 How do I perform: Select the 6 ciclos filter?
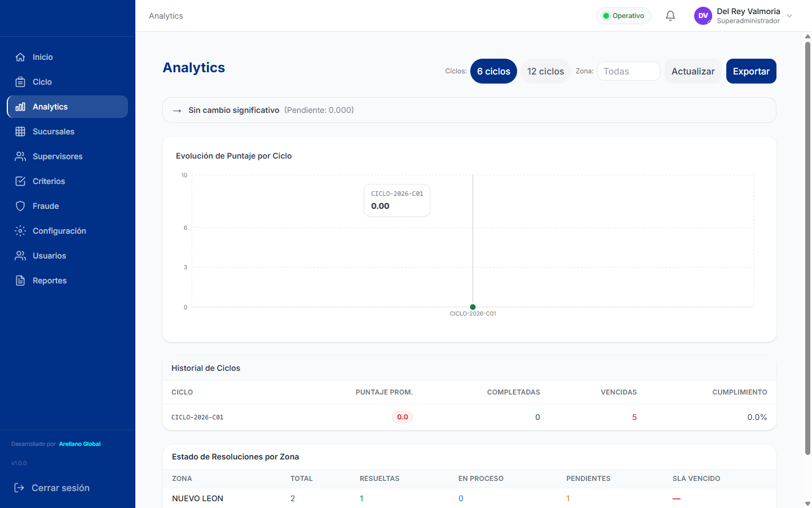[493, 71]
